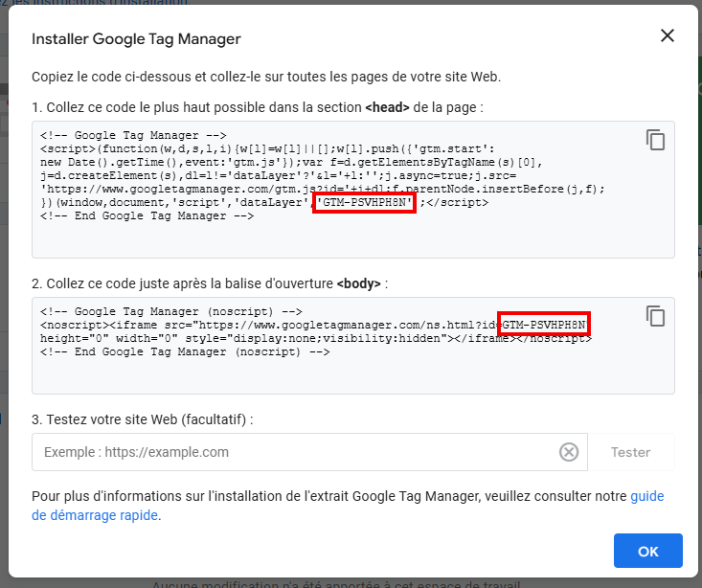Click the 'End Google Tag Manager (noscript)' comment line

[x=185, y=352]
